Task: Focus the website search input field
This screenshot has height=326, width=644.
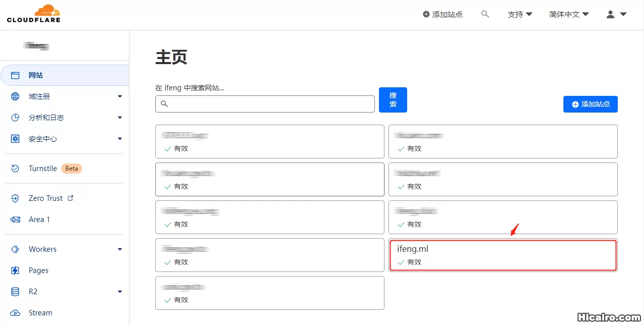Action: (x=265, y=104)
